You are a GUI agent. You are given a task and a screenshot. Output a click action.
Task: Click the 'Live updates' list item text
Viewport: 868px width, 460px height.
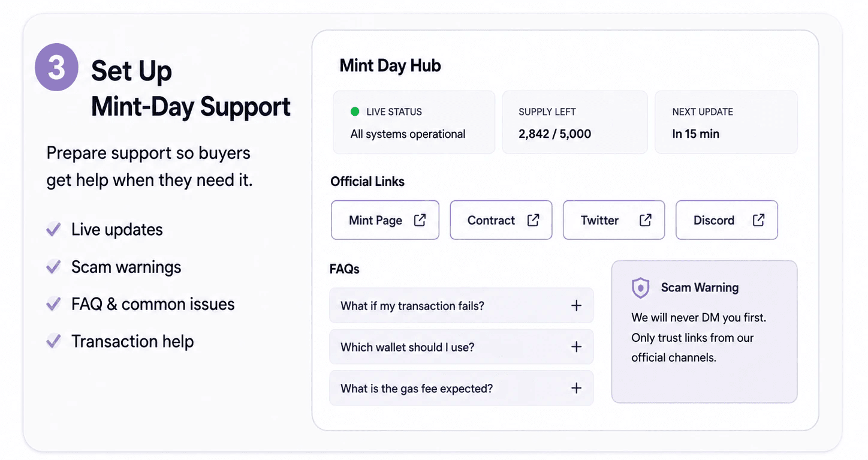(x=117, y=230)
